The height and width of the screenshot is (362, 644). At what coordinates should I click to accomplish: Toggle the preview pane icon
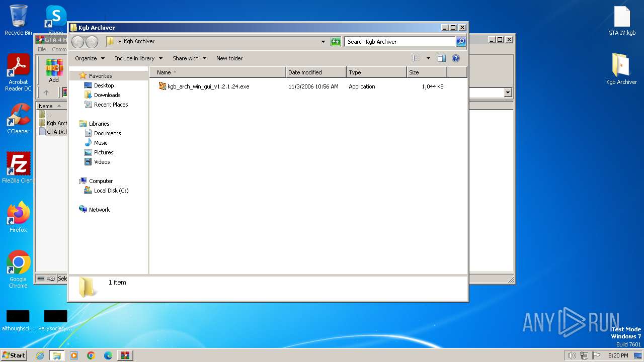441,58
